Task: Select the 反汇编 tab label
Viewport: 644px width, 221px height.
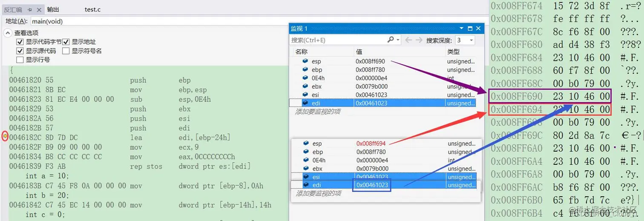Action: (13, 9)
